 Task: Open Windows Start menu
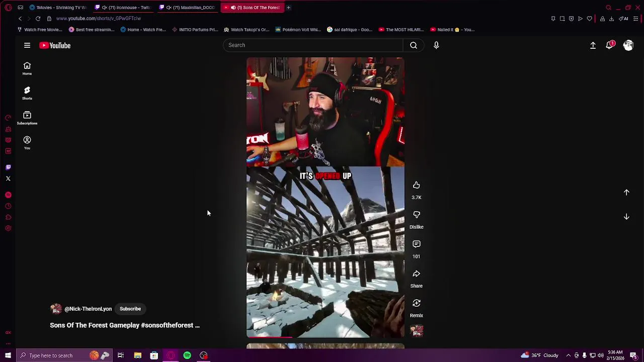pyautogui.click(x=8, y=355)
